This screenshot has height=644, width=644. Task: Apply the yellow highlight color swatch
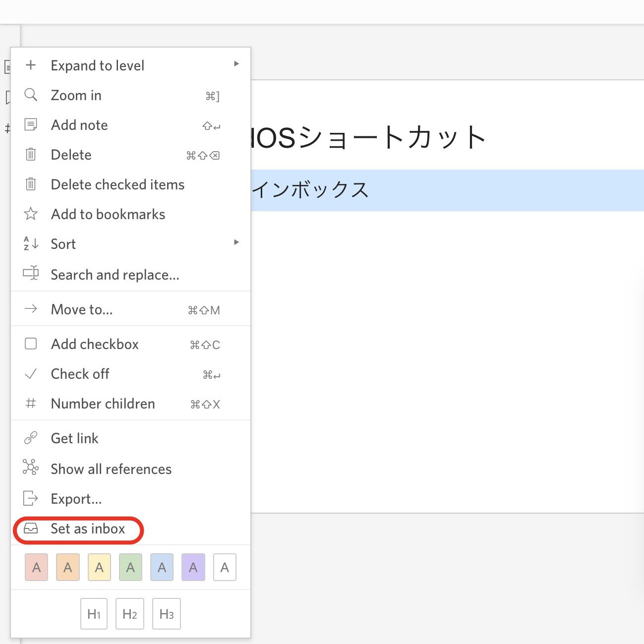[x=99, y=567]
